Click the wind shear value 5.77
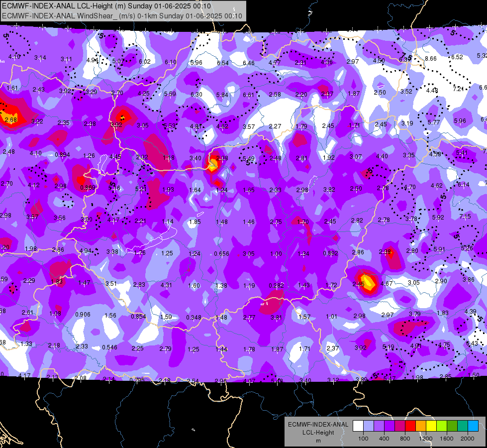Viewport: 487px width, 448px height. (x=434, y=122)
